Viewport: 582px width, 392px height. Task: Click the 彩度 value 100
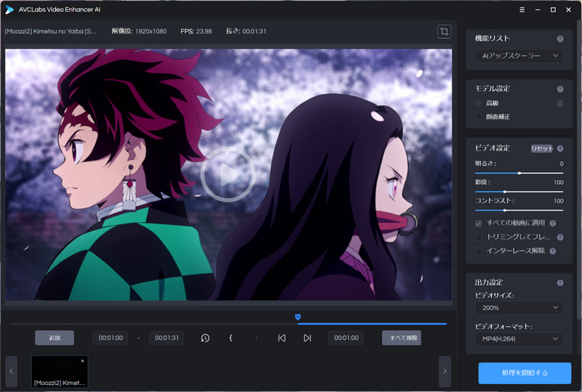coord(558,182)
